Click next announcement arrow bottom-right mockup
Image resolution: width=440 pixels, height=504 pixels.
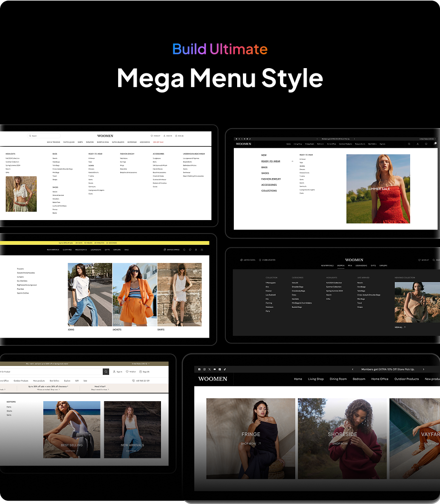click(423, 369)
